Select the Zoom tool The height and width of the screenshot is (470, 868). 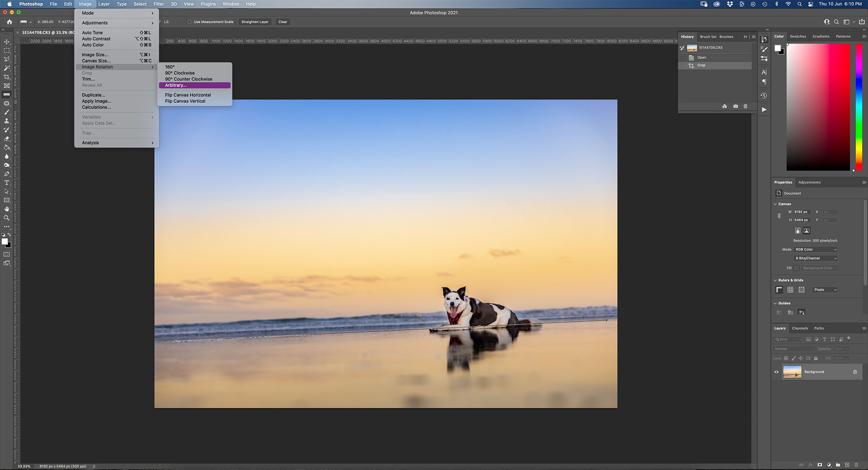point(6,218)
